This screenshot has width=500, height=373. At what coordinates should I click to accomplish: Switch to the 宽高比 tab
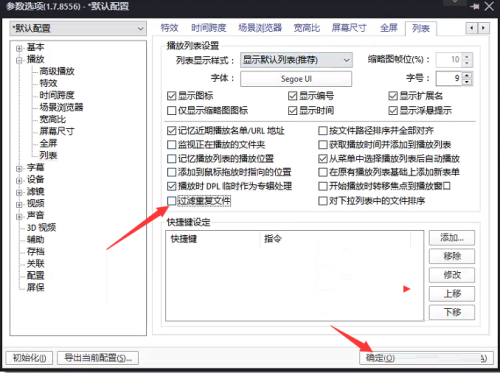click(307, 28)
